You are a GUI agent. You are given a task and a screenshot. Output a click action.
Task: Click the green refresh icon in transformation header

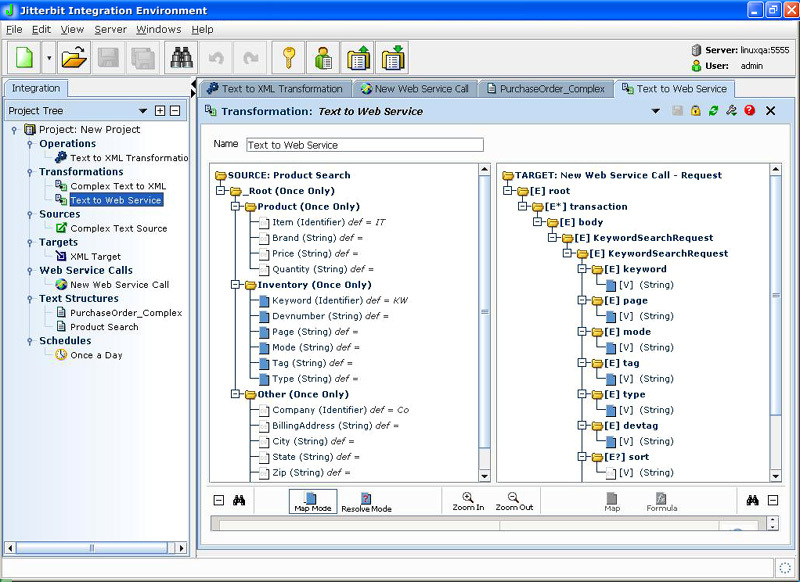[x=713, y=111]
